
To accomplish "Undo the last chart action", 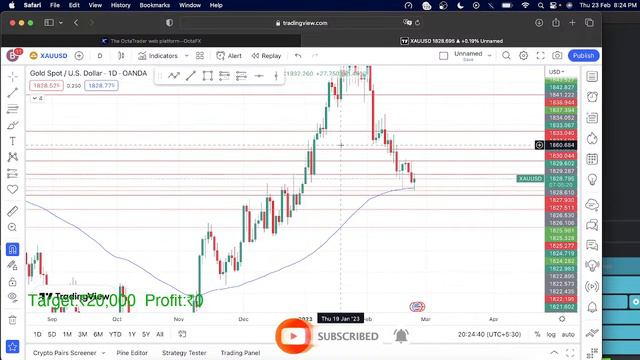I will pyautogui.click(x=298, y=56).
